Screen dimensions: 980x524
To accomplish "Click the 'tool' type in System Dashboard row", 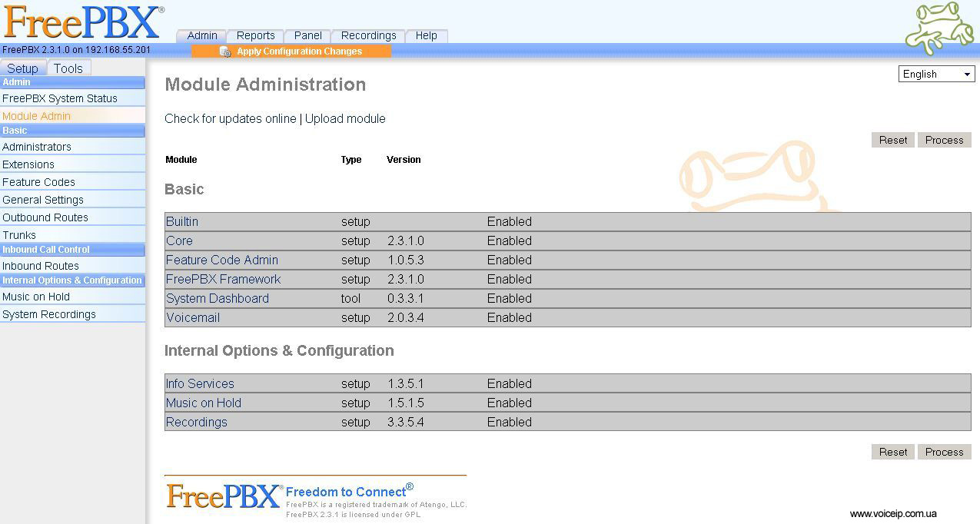I will point(351,298).
